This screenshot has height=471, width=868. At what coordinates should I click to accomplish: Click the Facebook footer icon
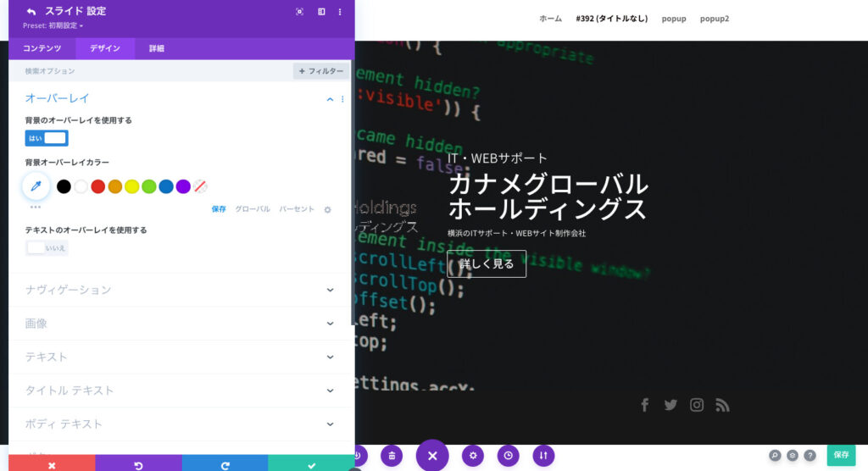pyautogui.click(x=645, y=405)
